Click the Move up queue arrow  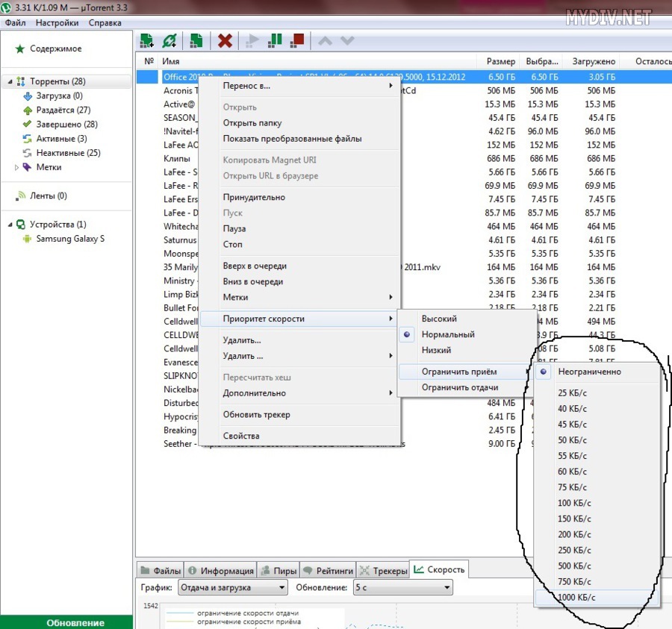[x=326, y=41]
